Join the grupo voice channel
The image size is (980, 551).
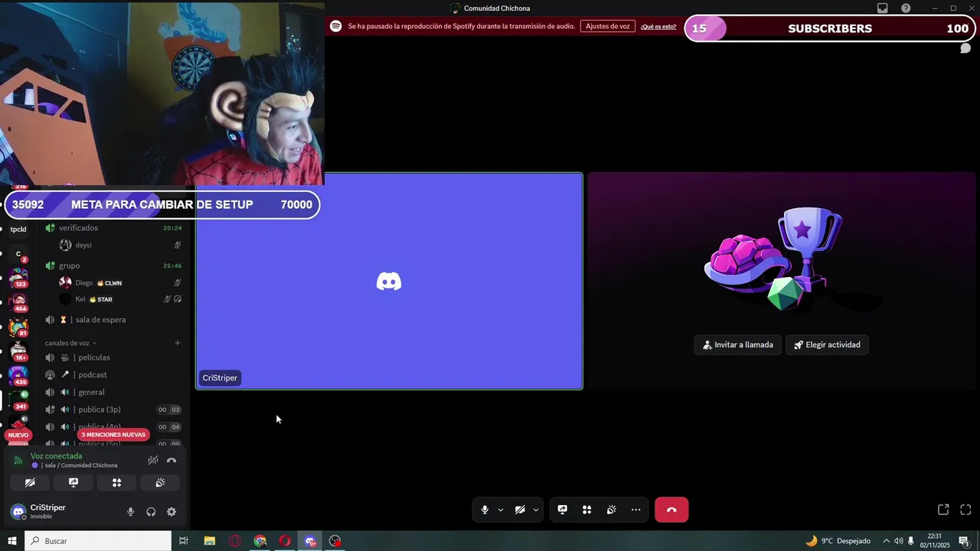[x=113, y=266]
